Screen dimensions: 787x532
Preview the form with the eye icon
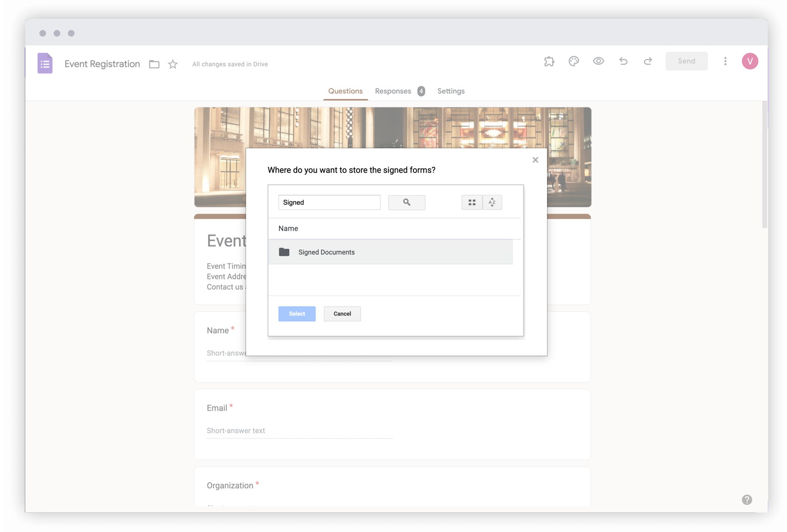click(599, 61)
